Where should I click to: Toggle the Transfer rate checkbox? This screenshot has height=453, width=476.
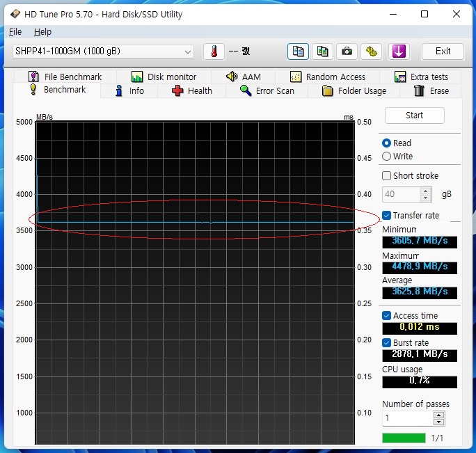386,216
